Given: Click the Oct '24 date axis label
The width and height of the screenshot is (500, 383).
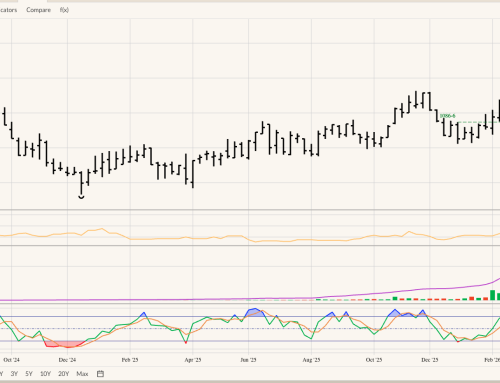Looking at the screenshot, I should coord(12,360).
